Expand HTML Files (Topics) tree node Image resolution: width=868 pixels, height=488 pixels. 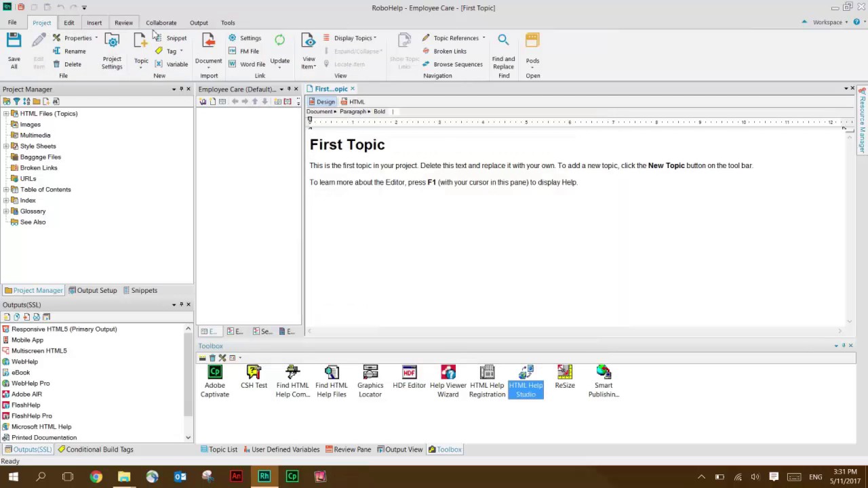[x=6, y=114]
